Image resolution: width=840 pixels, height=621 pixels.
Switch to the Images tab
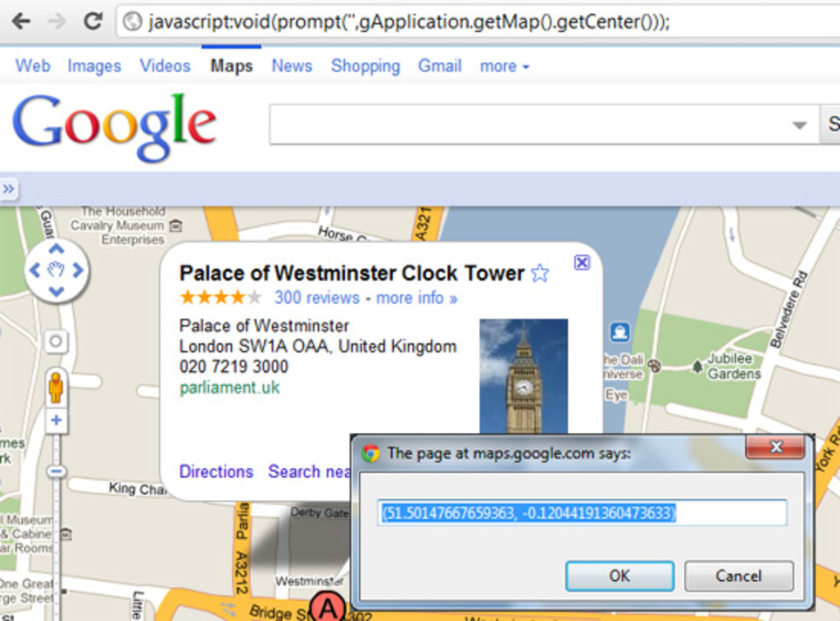coord(94,66)
